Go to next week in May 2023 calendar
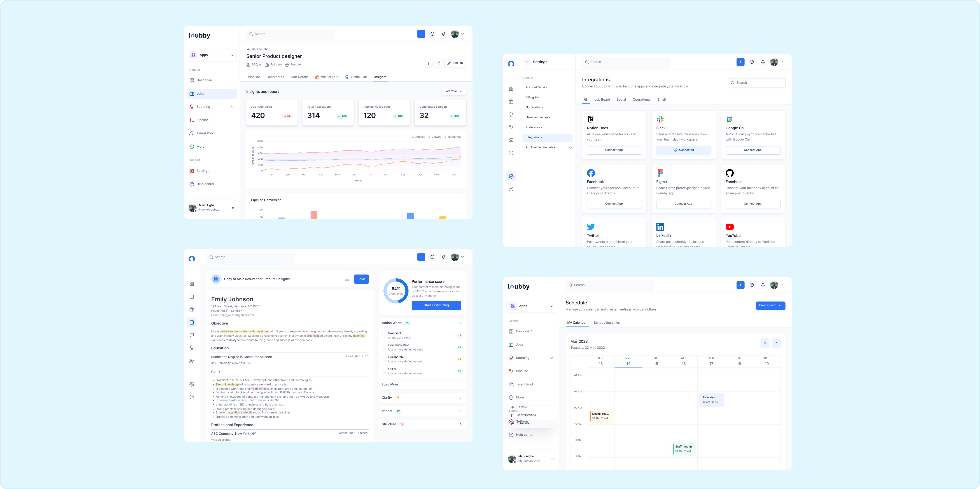 click(776, 343)
